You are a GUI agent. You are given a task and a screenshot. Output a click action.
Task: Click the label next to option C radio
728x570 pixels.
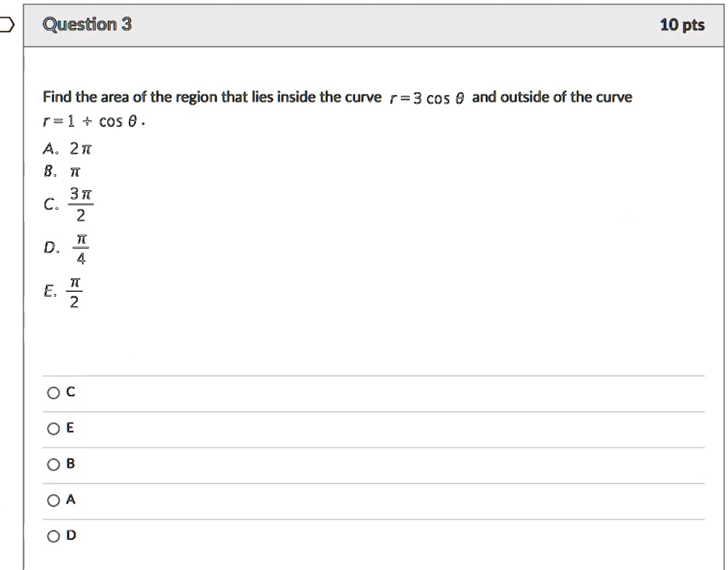pyautogui.click(x=69, y=392)
